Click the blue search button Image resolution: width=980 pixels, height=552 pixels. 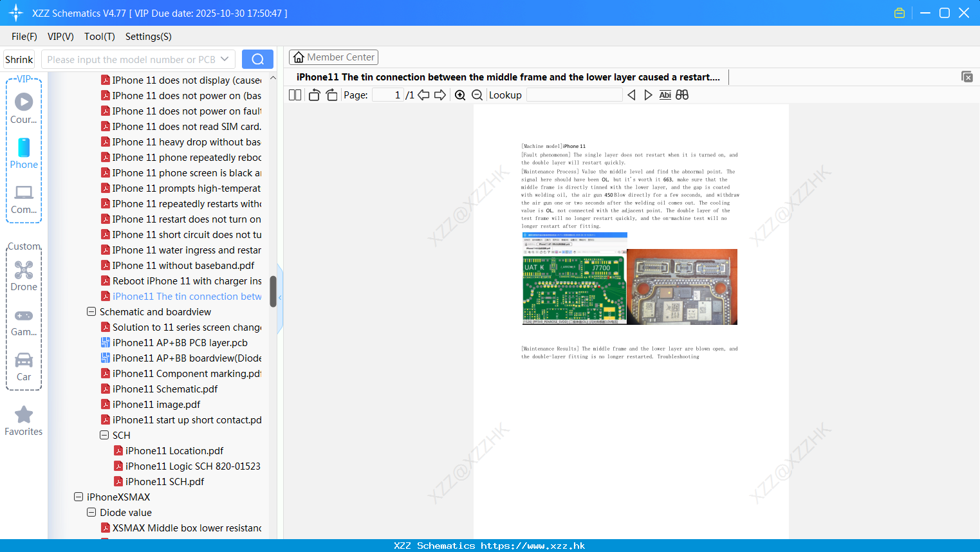coord(257,59)
